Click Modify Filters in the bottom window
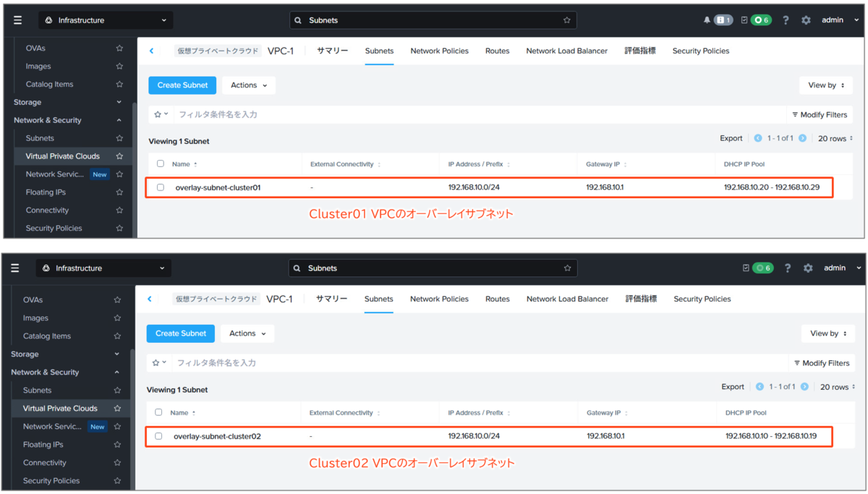Image resolution: width=868 pixels, height=494 pixels. tap(822, 363)
